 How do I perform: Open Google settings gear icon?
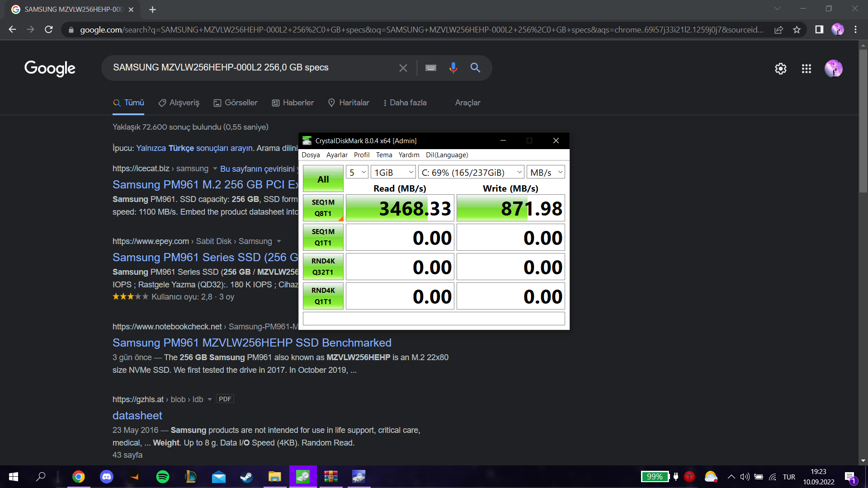pyautogui.click(x=780, y=69)
